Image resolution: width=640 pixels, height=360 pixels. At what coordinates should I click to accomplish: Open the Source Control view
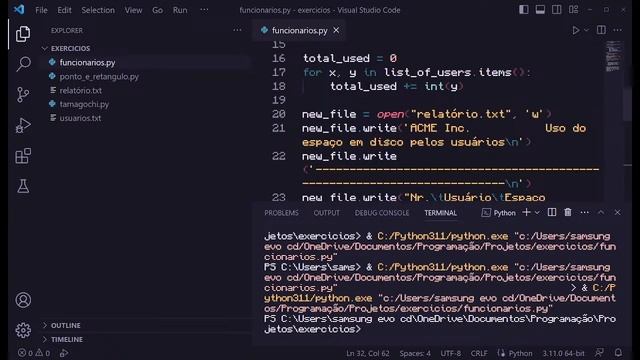coord(23,95)
